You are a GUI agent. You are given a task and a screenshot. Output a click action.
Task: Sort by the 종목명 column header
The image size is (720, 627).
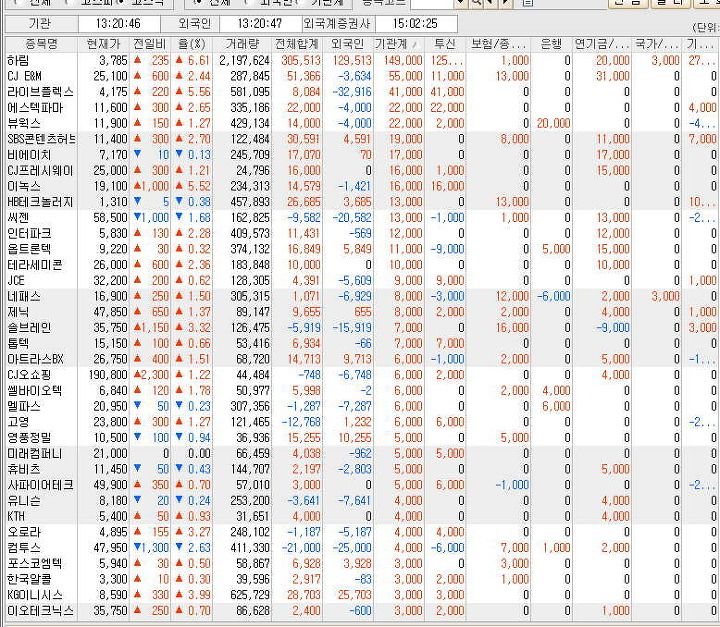tap(41, 44)
